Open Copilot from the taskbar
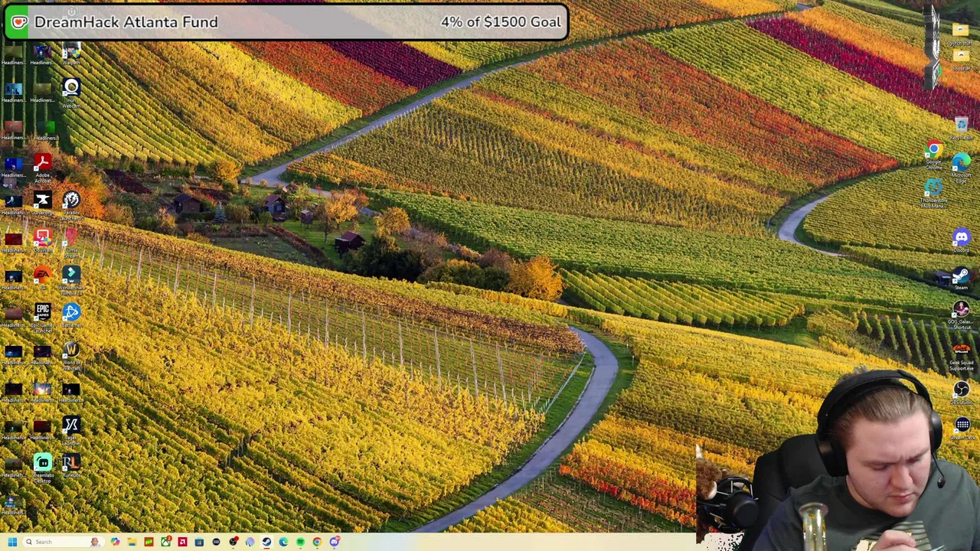 [115, 542]
